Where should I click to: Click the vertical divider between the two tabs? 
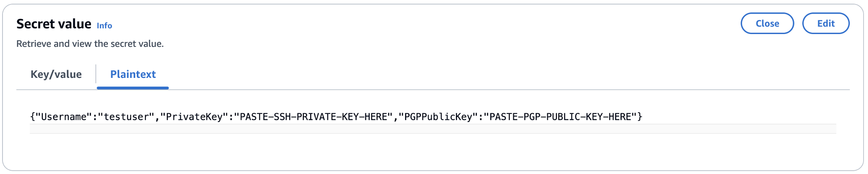tap(96, 74)
